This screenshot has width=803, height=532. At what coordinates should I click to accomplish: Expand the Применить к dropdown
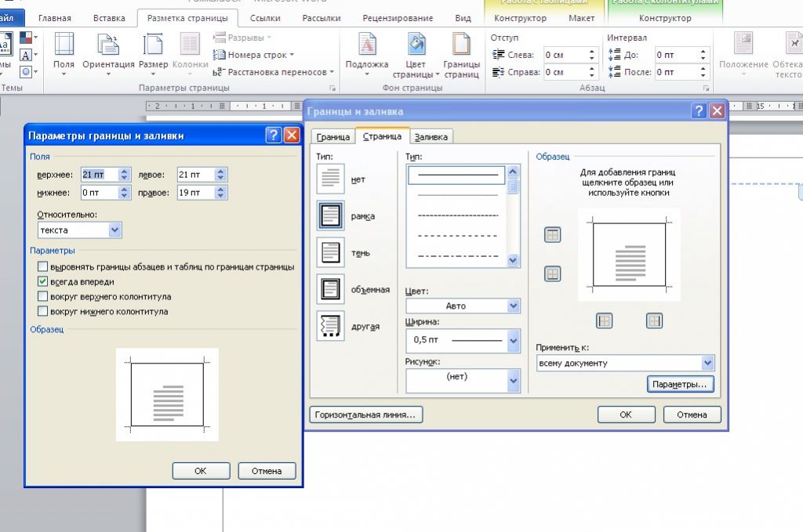tap(707, 363)
